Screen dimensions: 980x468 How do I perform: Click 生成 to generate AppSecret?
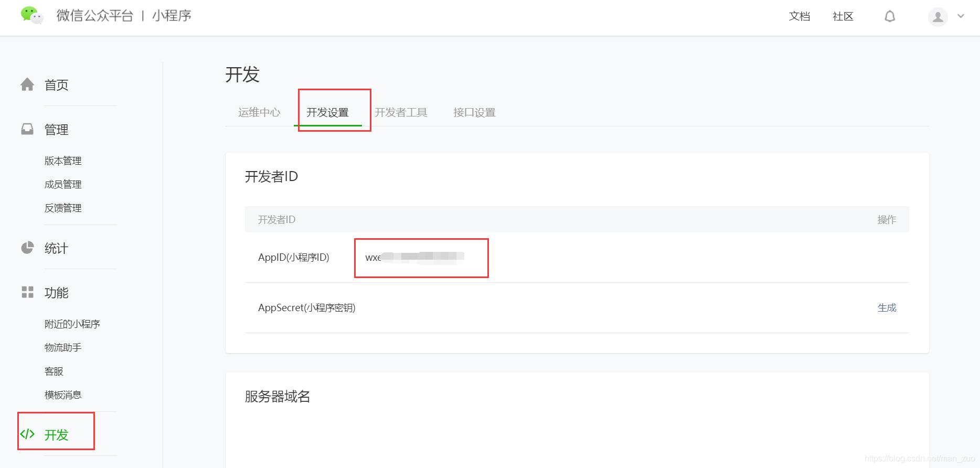(887, 307)
